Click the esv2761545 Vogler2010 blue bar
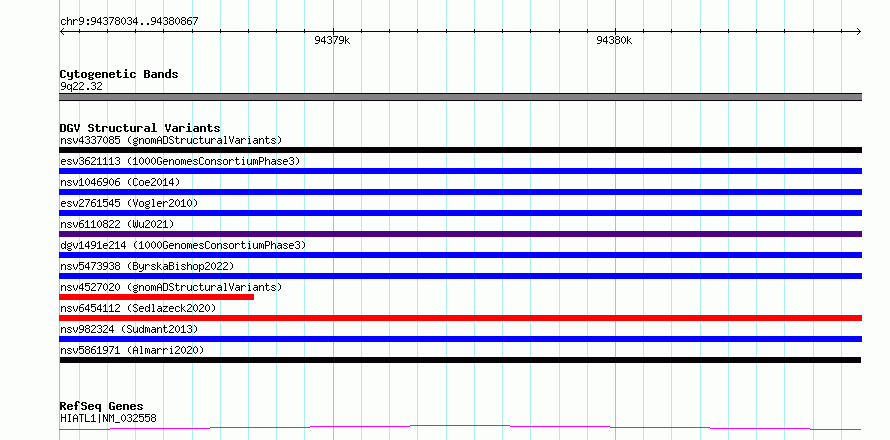 460,213
